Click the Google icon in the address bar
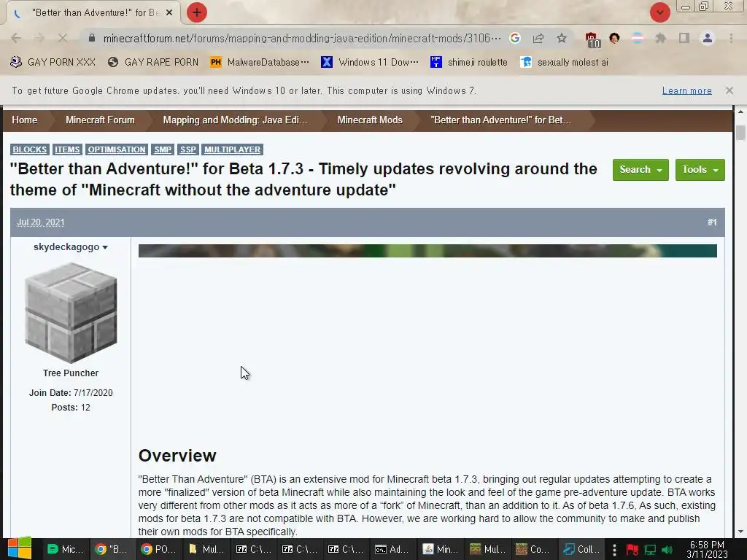The height and width of the screenshot is (560, 747). [x=515, y=38]
